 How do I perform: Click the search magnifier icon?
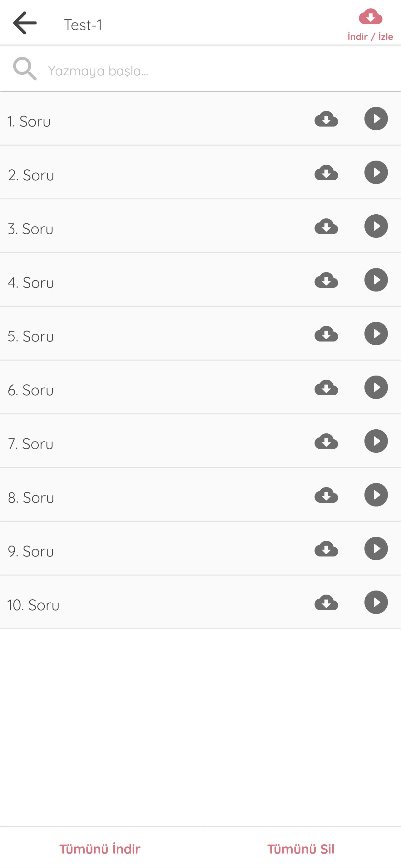pyautogui.click(x=25, y=69)
